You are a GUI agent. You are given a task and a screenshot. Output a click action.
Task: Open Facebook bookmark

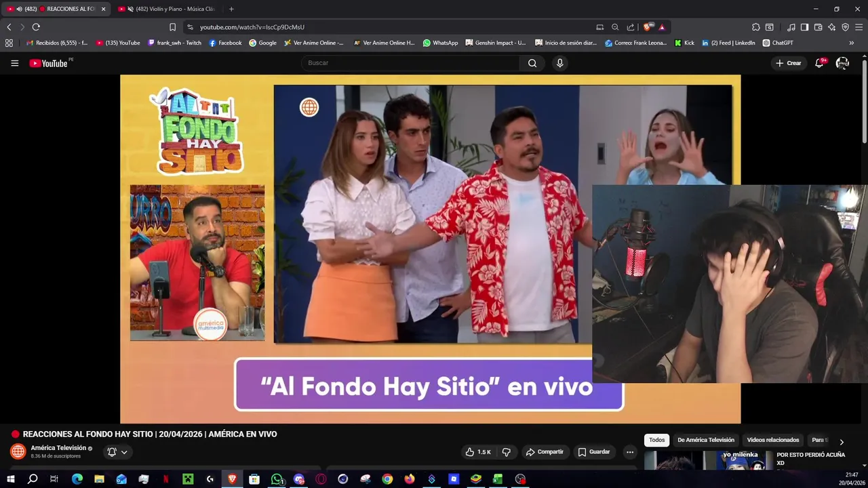[x=225, y=43]
